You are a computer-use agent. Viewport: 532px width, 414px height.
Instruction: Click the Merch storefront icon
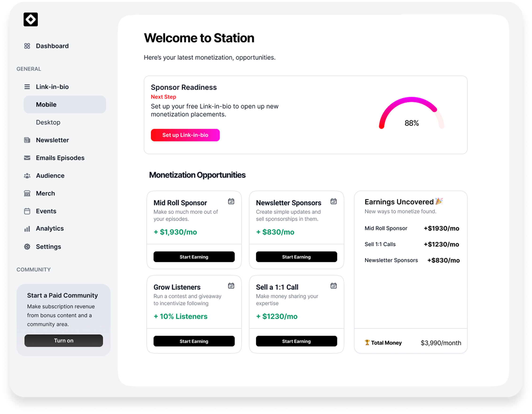pyautogui.click(x=27, y=194)
